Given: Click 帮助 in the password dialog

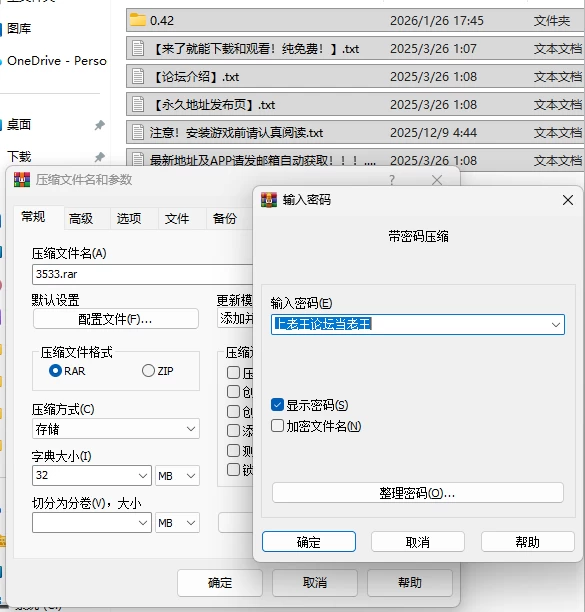Looking at the screenshot, I should [528, 542].
